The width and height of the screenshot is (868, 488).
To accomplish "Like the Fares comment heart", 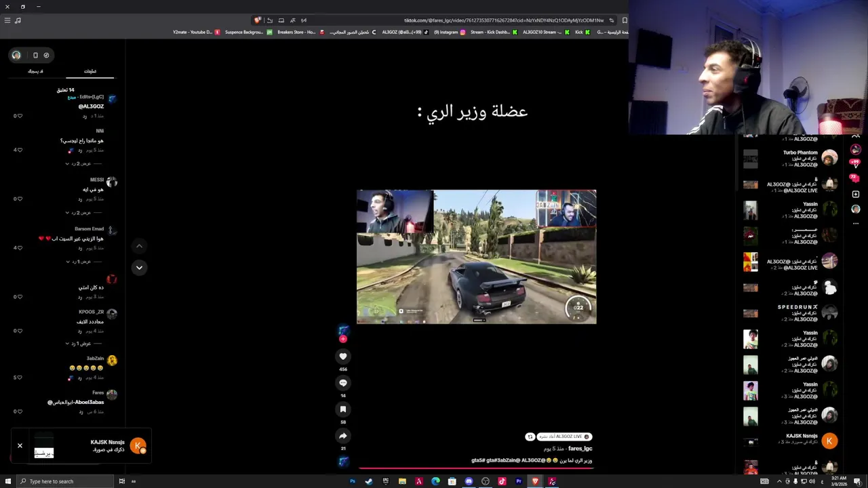I will click(19, 411).
